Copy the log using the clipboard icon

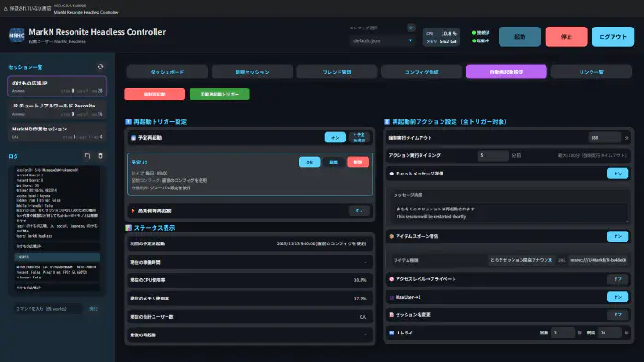(87, 156)
